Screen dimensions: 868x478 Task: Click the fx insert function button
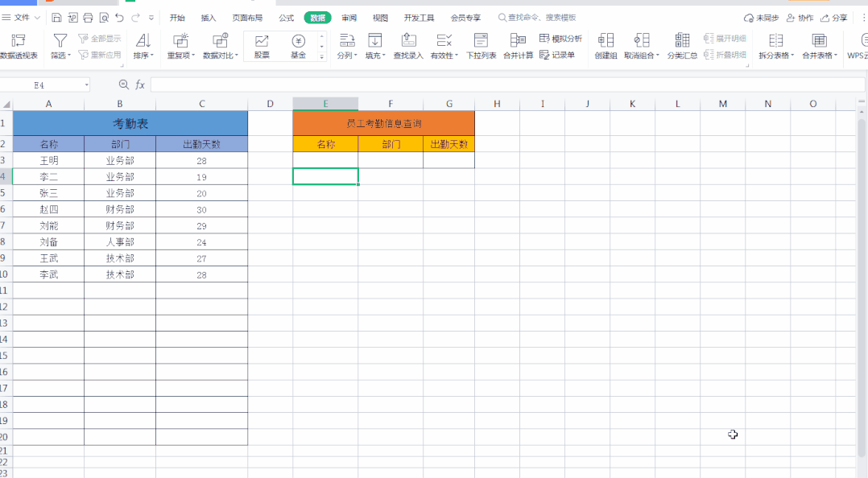pos(140,84)
